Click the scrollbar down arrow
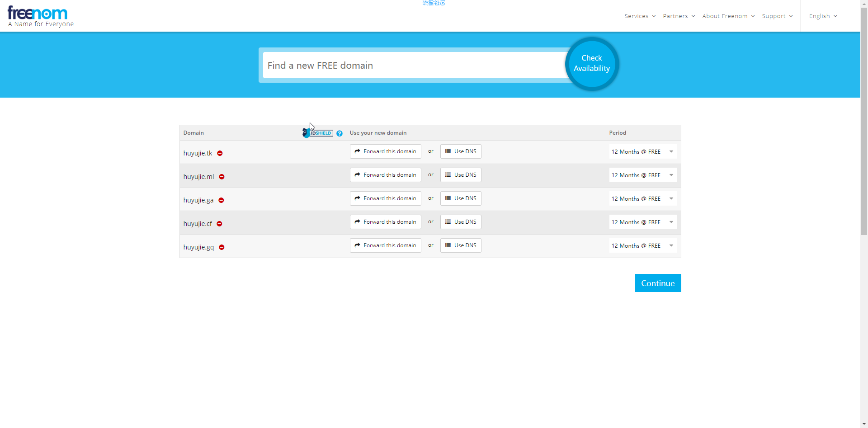The image size is (868, 428). point(864,424)
